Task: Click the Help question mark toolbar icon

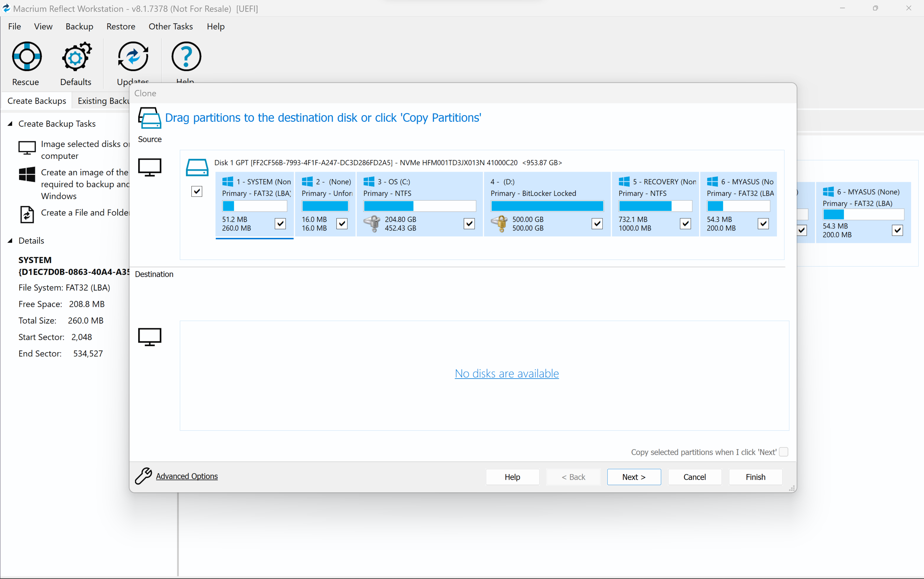Action: [x=186, y=57]
